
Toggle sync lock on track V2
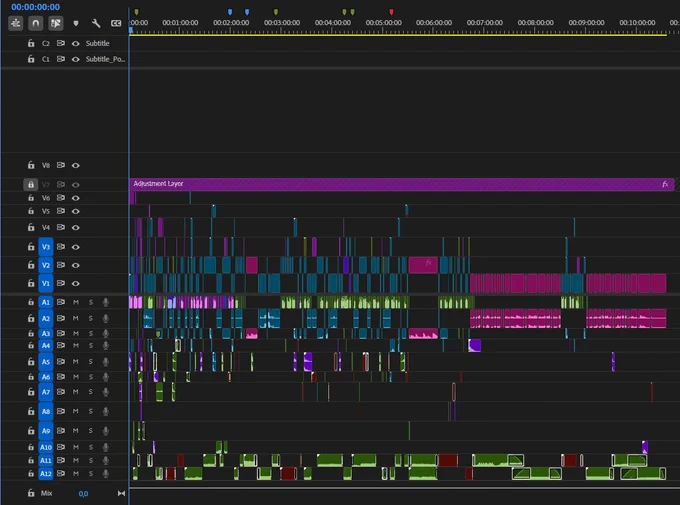[x=61, y=265]
